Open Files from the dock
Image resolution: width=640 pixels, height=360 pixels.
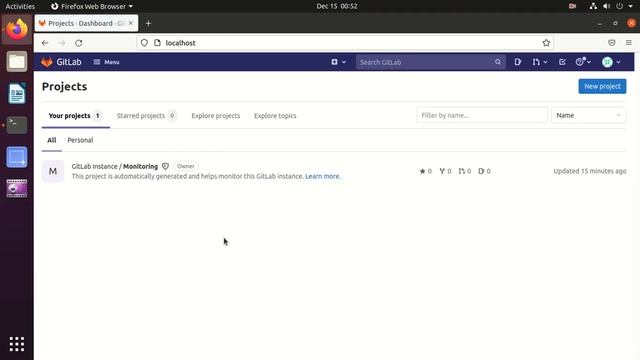(x=17, y=62)
